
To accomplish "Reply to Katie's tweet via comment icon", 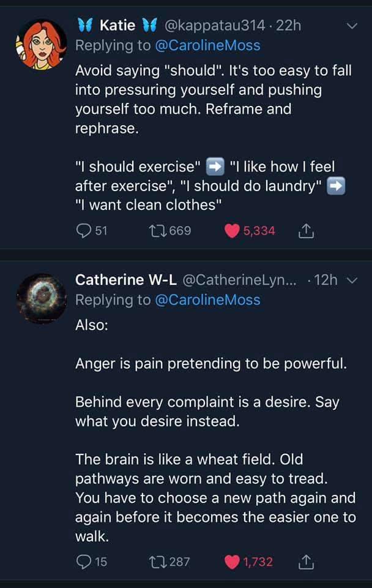I will coord(83,231).
